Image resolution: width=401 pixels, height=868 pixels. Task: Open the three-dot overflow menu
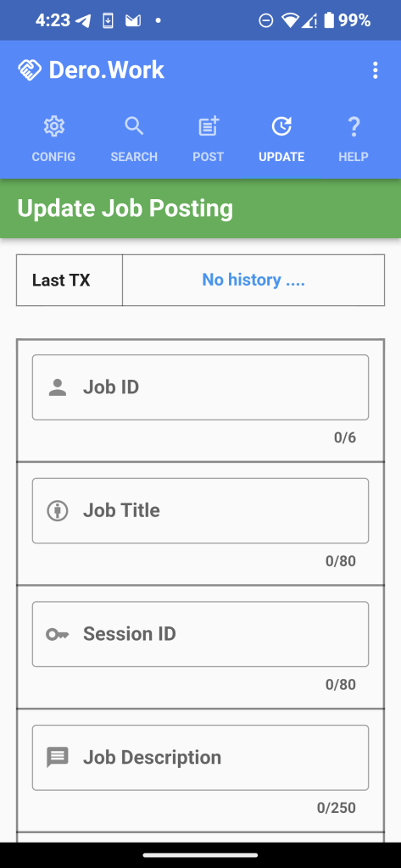tap(375, 70)
